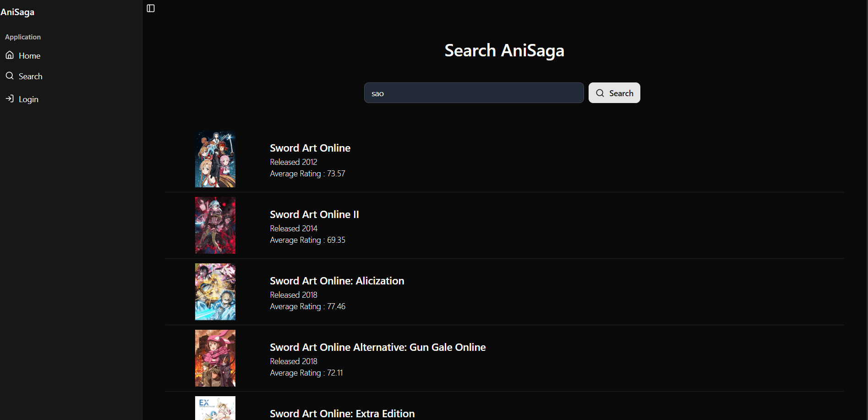Open Sword Art Online Alternative: Gun Gale Online
The image size is (868, 420).
pos(377,347)
